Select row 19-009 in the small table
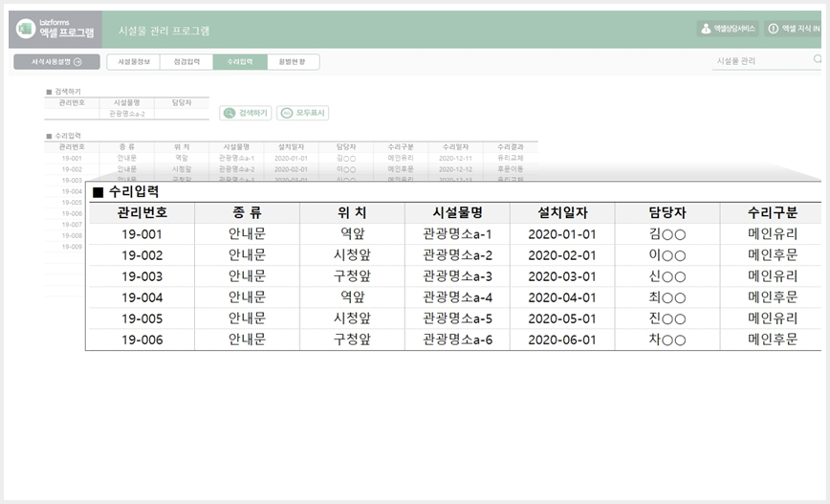Viewport: 830px width, 504px height. coord(72,247)
